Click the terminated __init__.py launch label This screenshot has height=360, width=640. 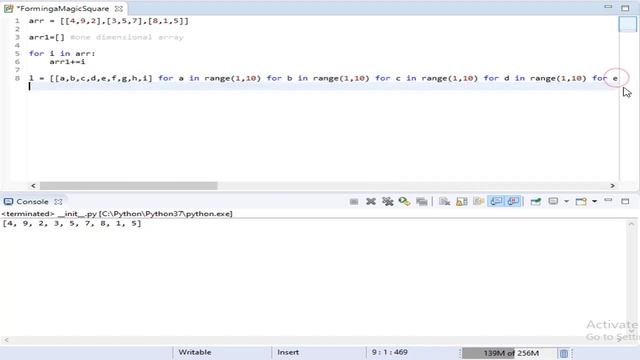(117, 213)
